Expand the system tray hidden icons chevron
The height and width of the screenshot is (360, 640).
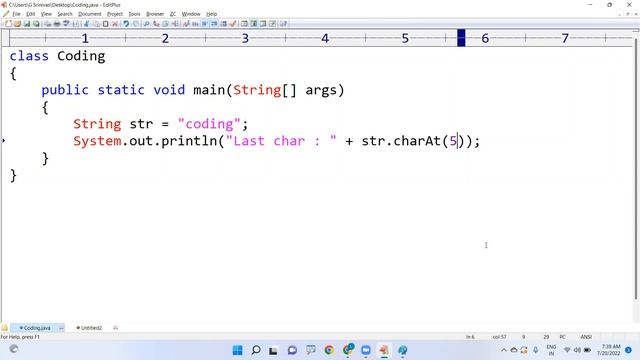504,350
